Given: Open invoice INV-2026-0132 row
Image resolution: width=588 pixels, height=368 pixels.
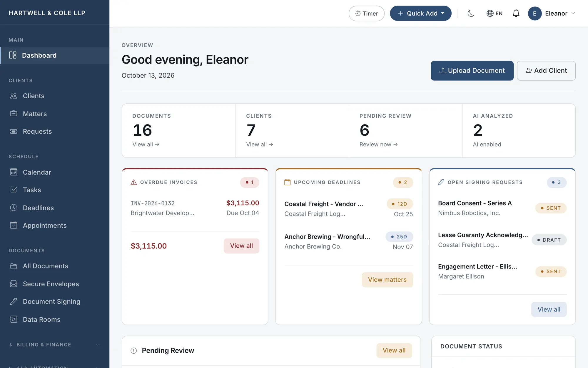Looking at the screenshot, I should (195, 208).
